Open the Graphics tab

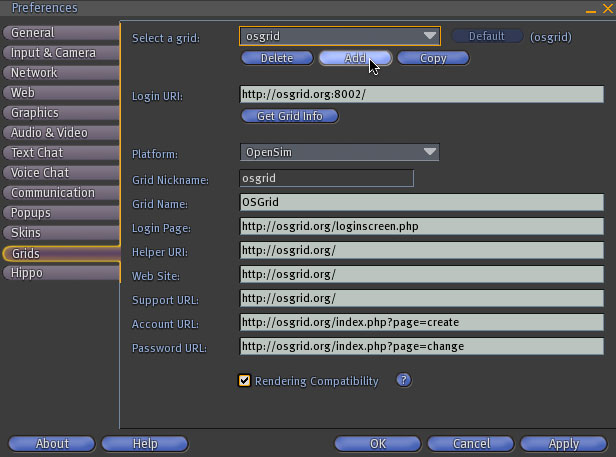(x=61, y=113)
